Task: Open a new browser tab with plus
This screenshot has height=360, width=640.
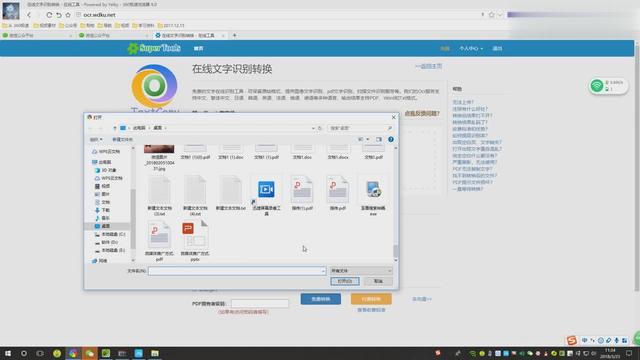Action: pyautogui.click(x=234, y=36)
